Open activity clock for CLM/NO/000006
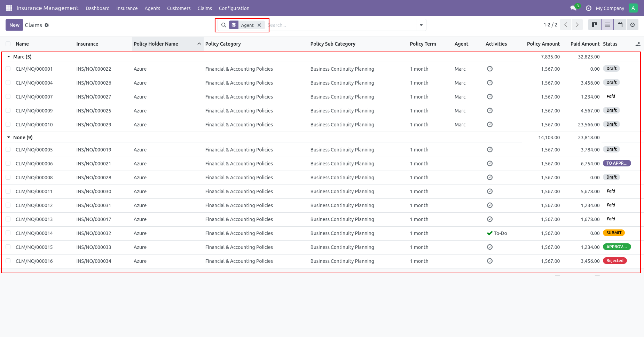Image resolution: width=644 pixels, height=337 pixels. [x=490, y=164]
